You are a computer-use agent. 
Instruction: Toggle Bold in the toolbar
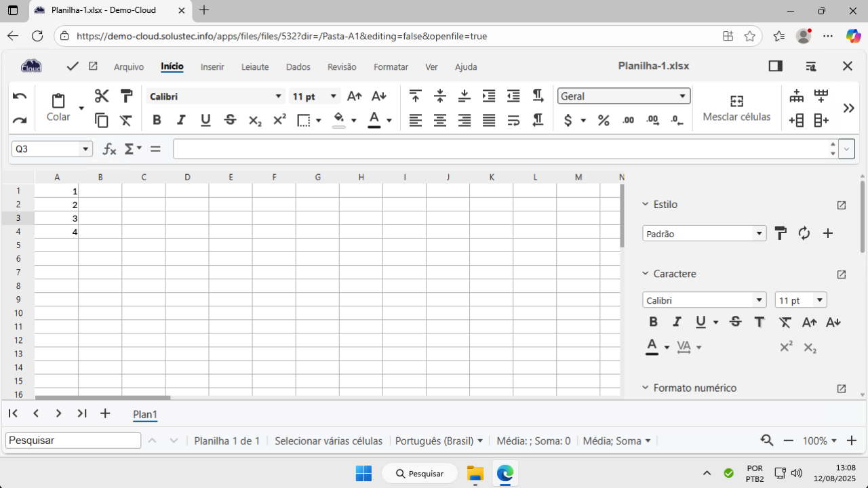pos(157,121)
